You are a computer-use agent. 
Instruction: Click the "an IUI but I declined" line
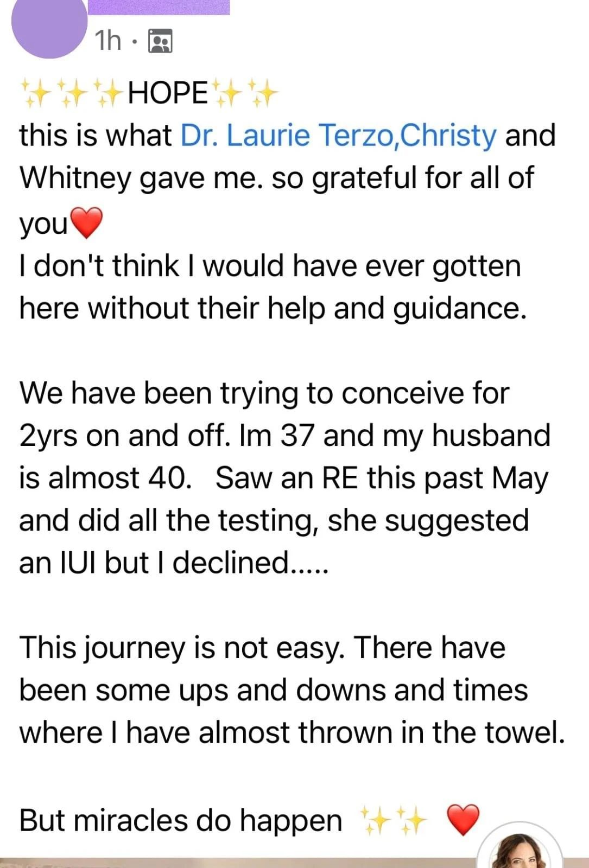(x=174, y=562)
